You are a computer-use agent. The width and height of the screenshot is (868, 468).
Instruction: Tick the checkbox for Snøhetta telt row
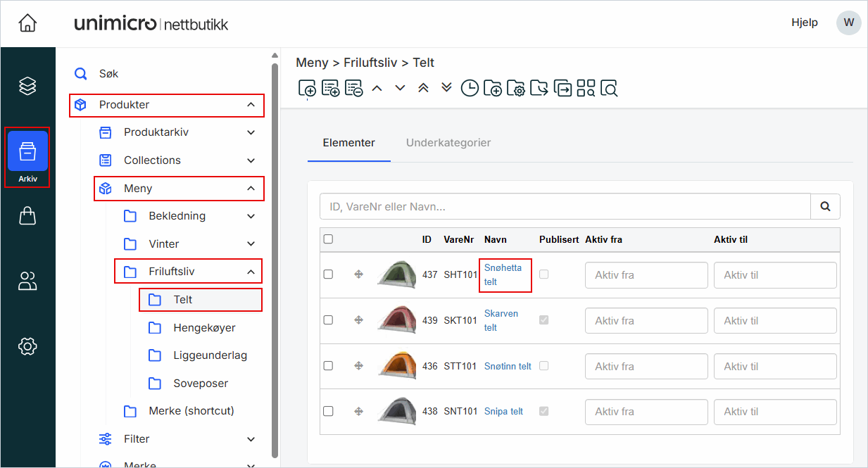328,274
